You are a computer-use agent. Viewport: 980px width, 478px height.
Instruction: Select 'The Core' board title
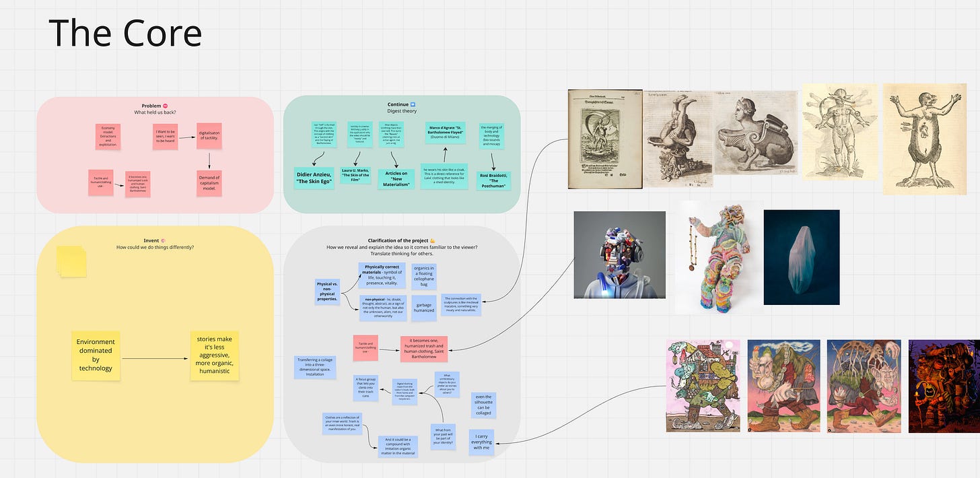[x=125, y=32]
